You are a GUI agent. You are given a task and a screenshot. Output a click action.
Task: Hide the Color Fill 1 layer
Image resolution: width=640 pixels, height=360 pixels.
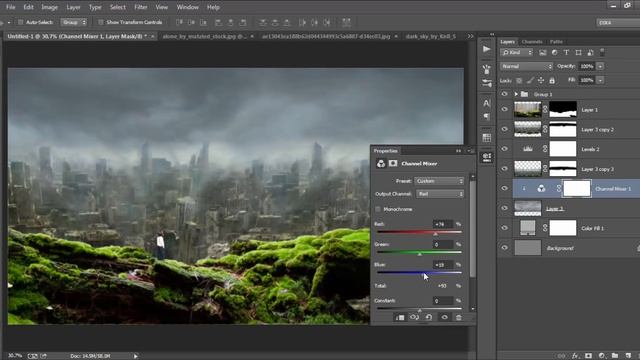coord(505,228)
